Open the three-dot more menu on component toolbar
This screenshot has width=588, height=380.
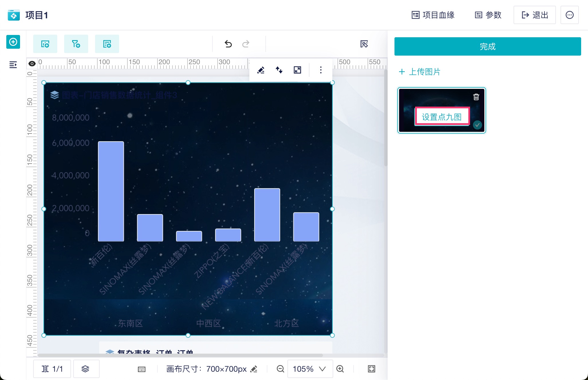coord(321,70)
